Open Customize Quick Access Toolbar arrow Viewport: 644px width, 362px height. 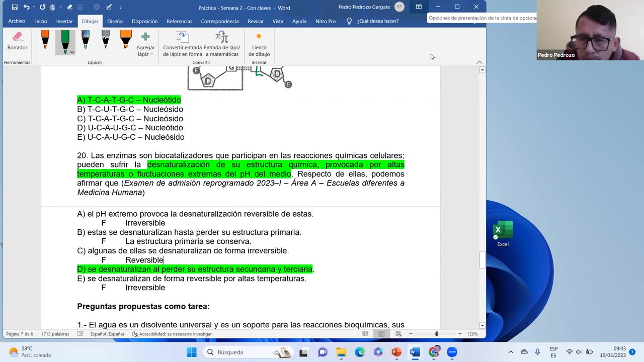[120, 8]
